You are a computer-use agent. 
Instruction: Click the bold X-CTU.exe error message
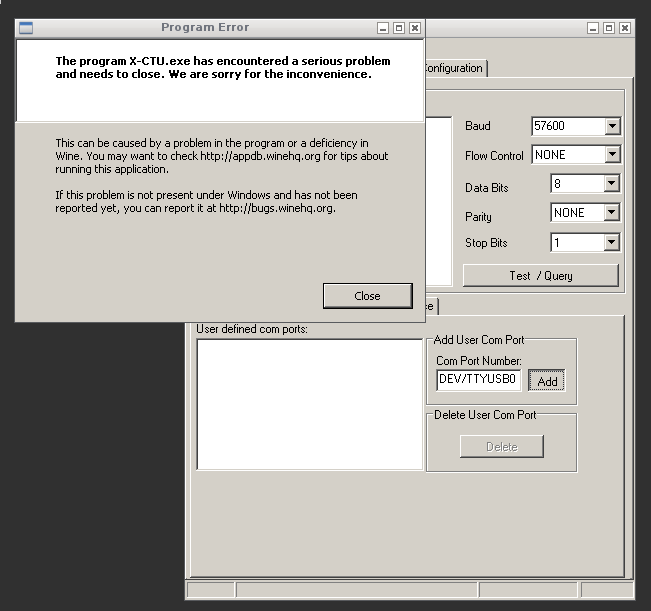[223, 67]
